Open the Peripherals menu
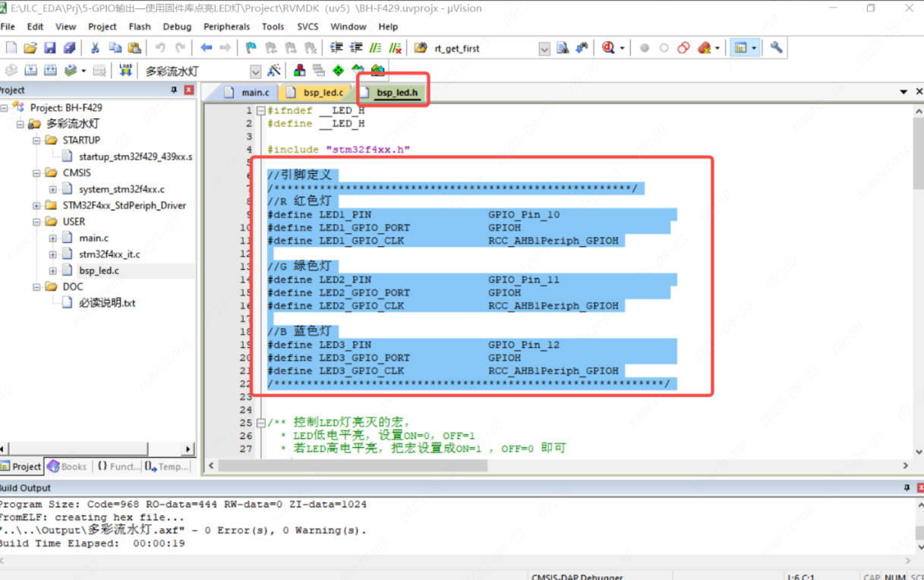The width and height of the screenshot is (924, 580). [x=226, y=27]
